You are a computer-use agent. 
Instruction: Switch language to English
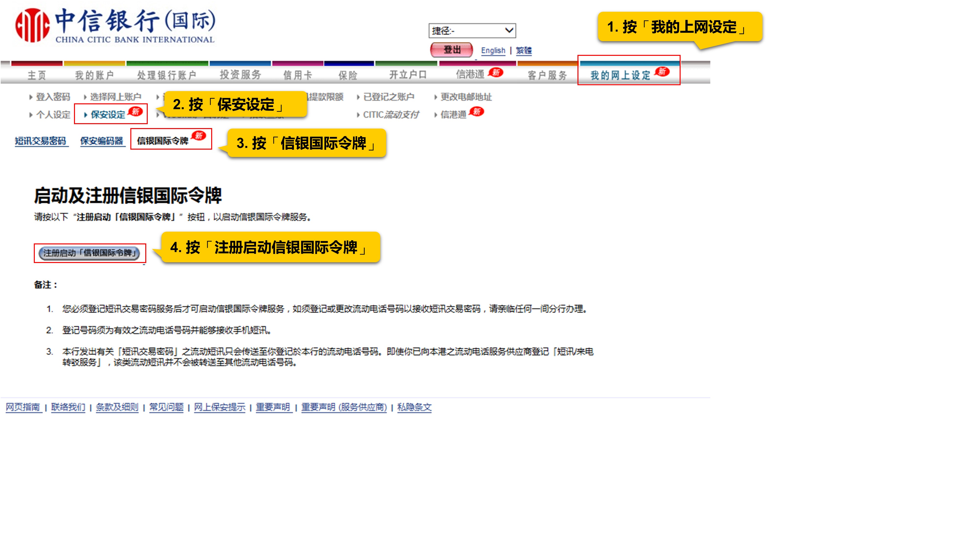pos(493,51)
